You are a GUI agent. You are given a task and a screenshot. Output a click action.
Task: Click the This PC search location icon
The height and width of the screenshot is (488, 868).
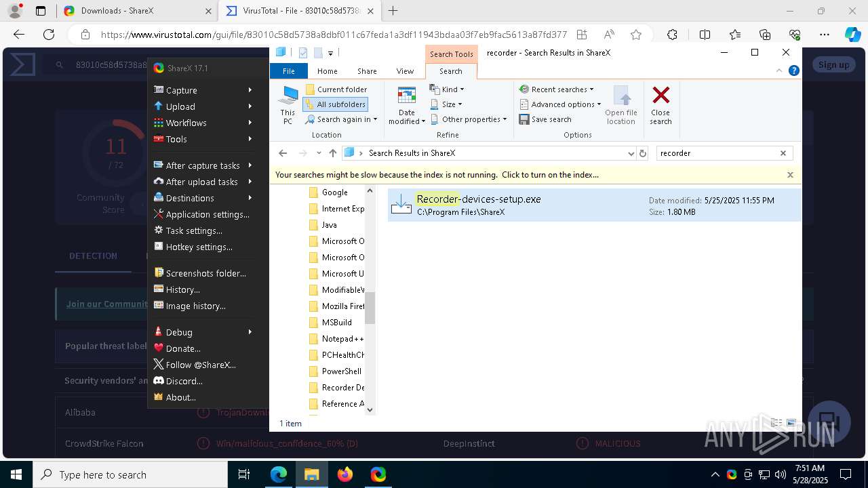click(x=288, y=106)
